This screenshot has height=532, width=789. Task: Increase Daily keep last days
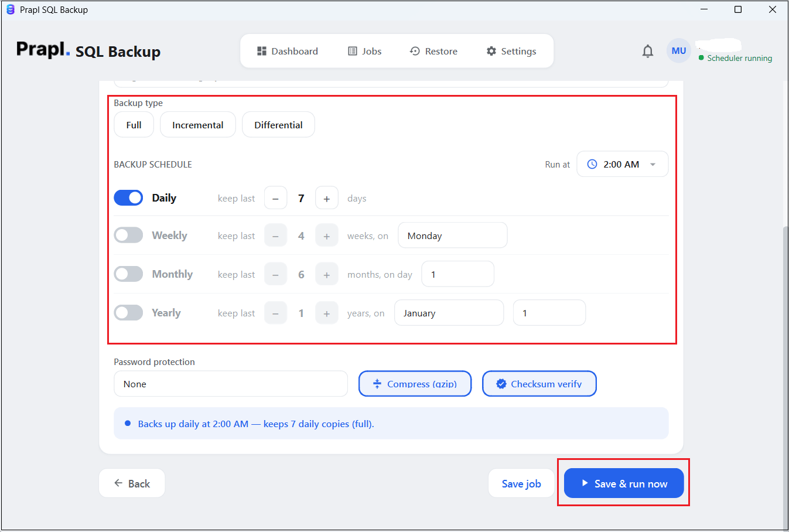tap(327, 198)
